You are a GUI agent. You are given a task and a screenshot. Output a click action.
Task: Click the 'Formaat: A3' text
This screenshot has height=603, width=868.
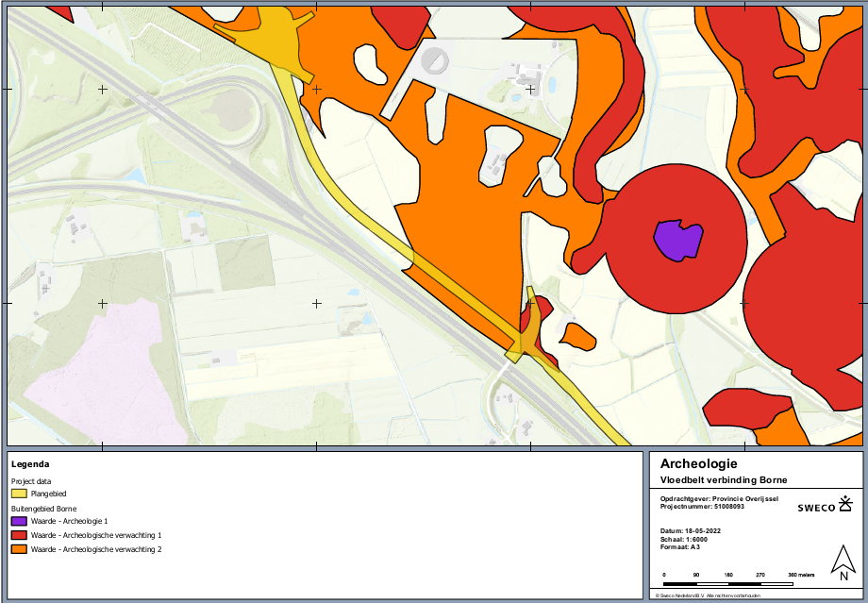pos(678,547)
